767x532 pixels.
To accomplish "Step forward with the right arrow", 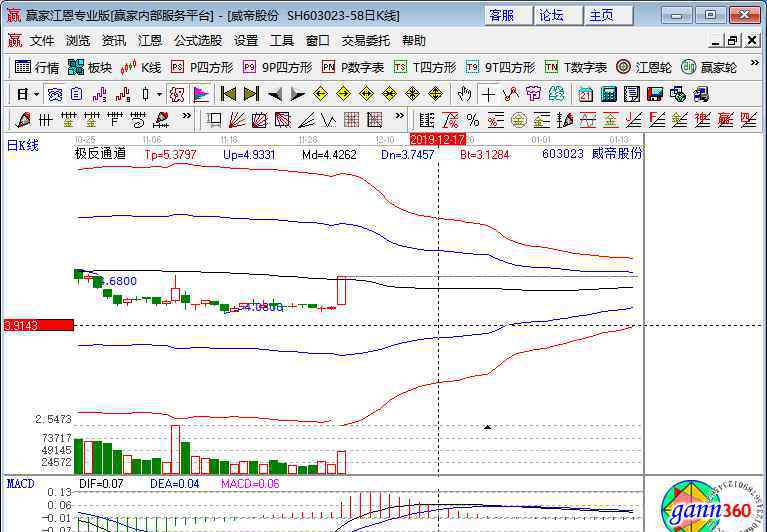I will 297,94.
